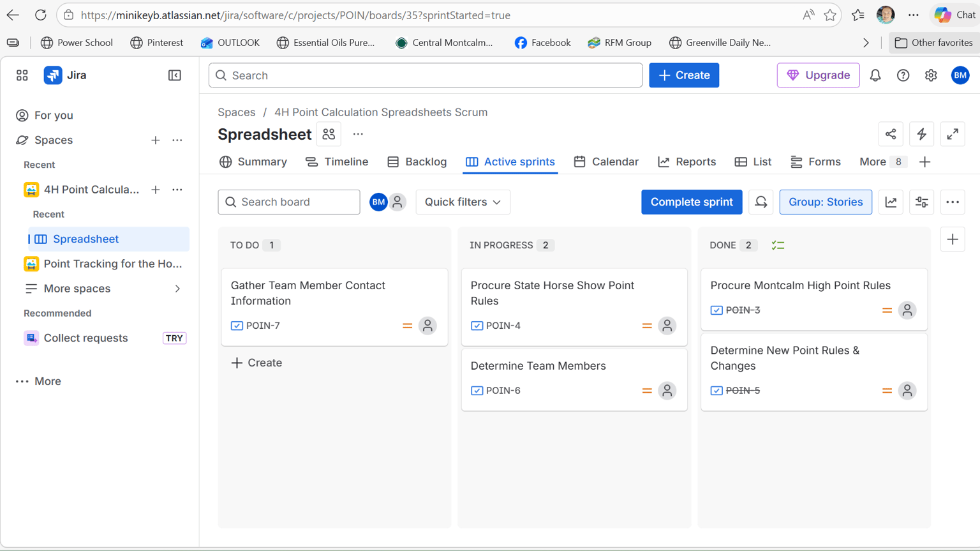Click the Complete sprint button
The image size is (980, 551).
692,202
